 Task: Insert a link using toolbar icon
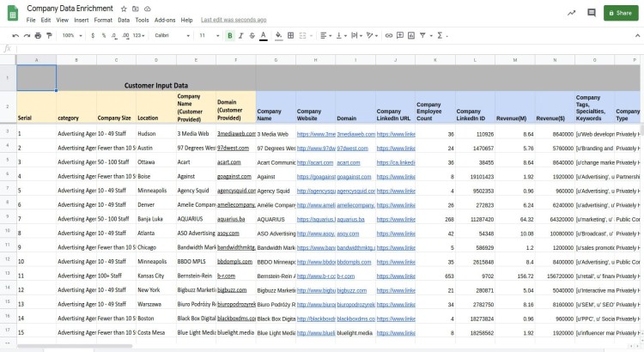pos(388,36)
